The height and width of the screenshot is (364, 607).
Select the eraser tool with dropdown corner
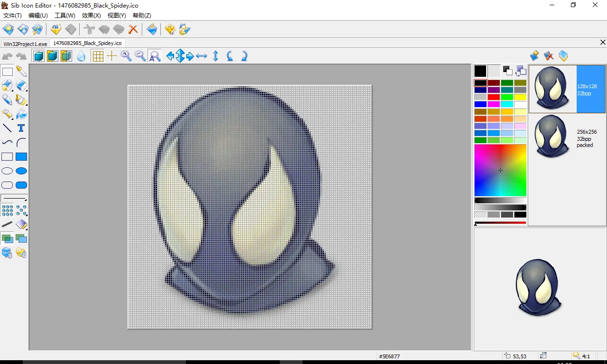click(x=21, y=85)
